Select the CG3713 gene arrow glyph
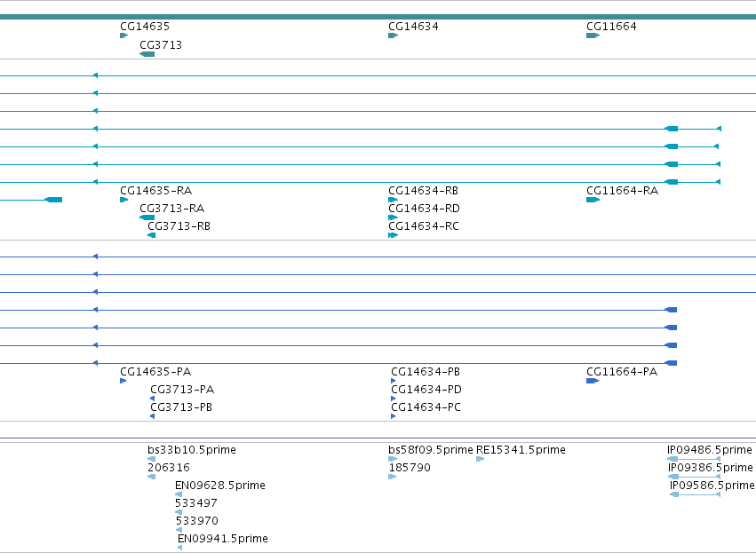756x553 pixels. click(x=147, y=54)
